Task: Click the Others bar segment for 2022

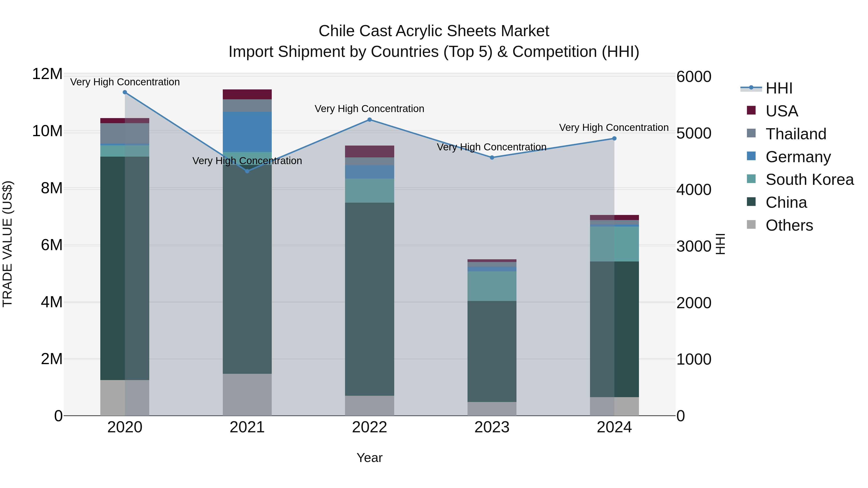Action: click(370, 406)
